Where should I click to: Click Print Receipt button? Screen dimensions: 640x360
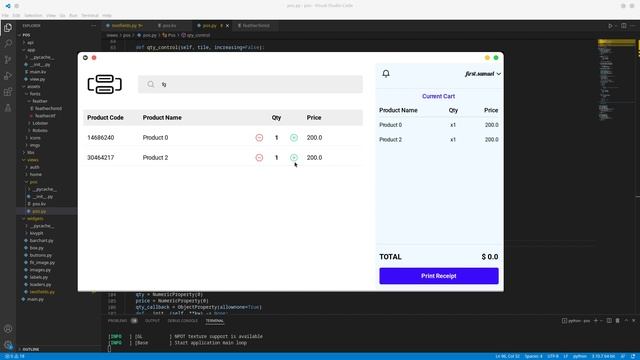(439, 276)
